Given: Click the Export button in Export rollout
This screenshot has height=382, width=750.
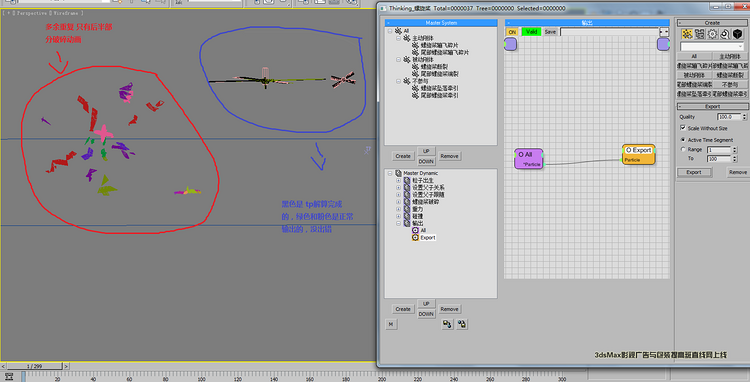Looking at the screenshot, I should tap(694, 172).
